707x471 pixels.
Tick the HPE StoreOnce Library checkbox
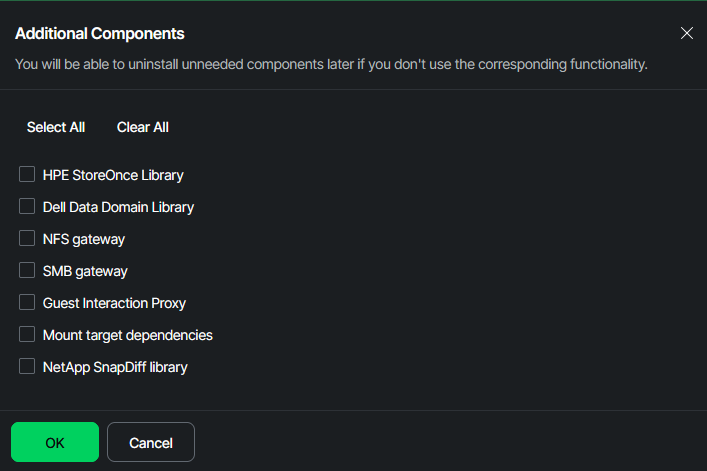[27, 175]
